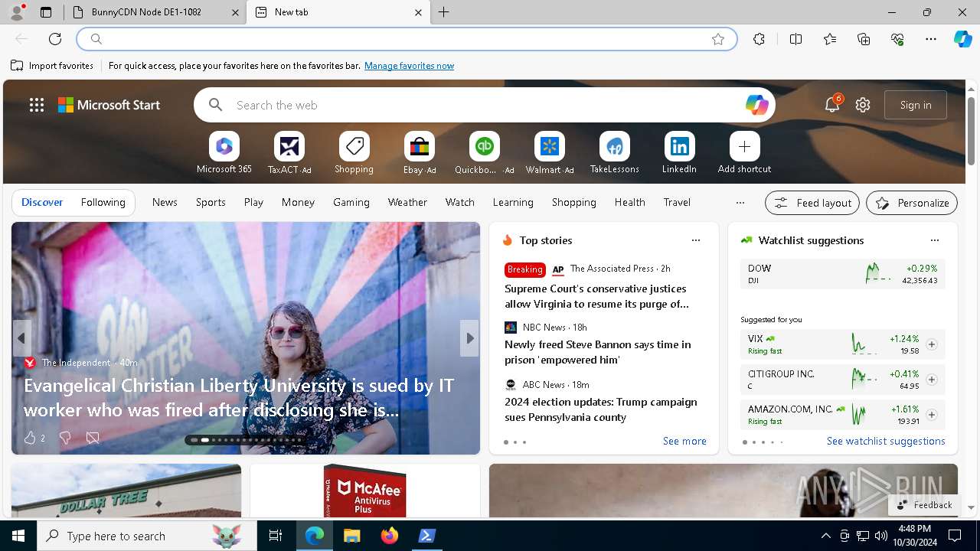
Task: Select the Following feed tab
Action: pos(103,202)
